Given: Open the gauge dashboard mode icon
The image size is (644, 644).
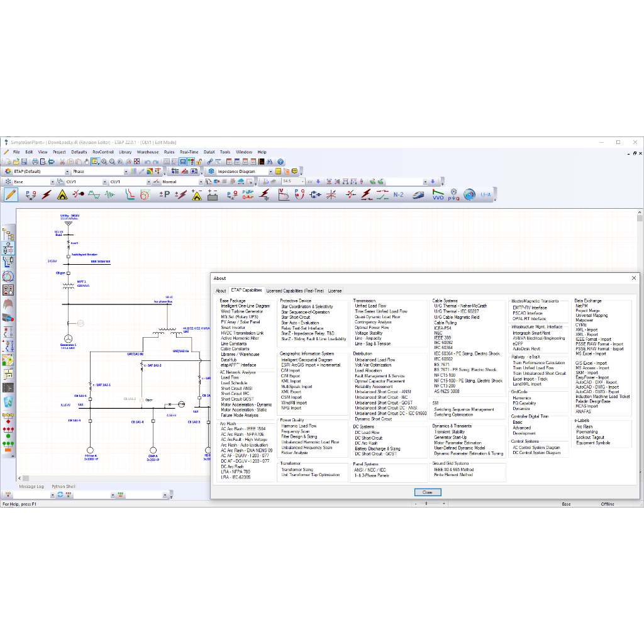Looking at the screenshot, I should coord(469,195).
